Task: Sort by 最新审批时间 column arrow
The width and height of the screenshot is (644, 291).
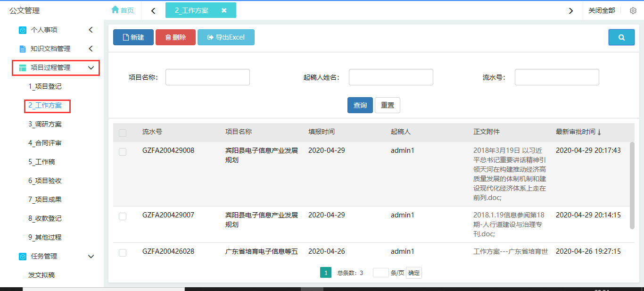Action: (599, 133)
